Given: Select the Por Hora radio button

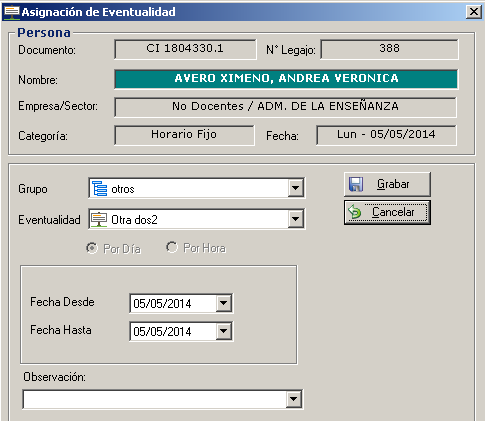Looking at the screenshot, I should click(x=172, y=247).
